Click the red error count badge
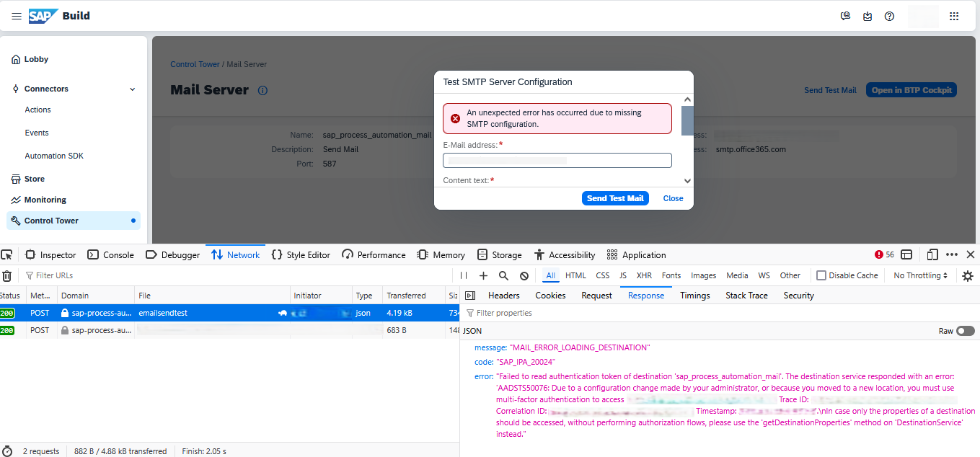The image size is (980, 457). pyautogui.click(x=884, y=254)
